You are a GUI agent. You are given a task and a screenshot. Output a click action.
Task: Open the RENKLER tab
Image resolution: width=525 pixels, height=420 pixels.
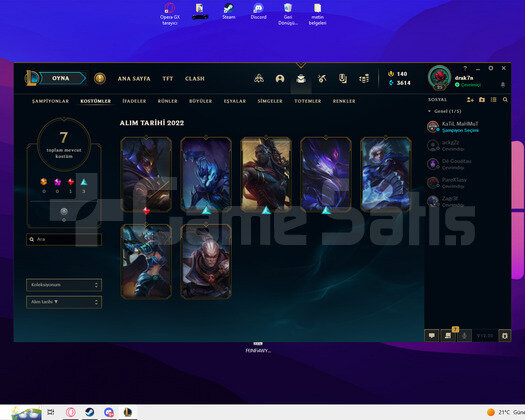(344, 101)
